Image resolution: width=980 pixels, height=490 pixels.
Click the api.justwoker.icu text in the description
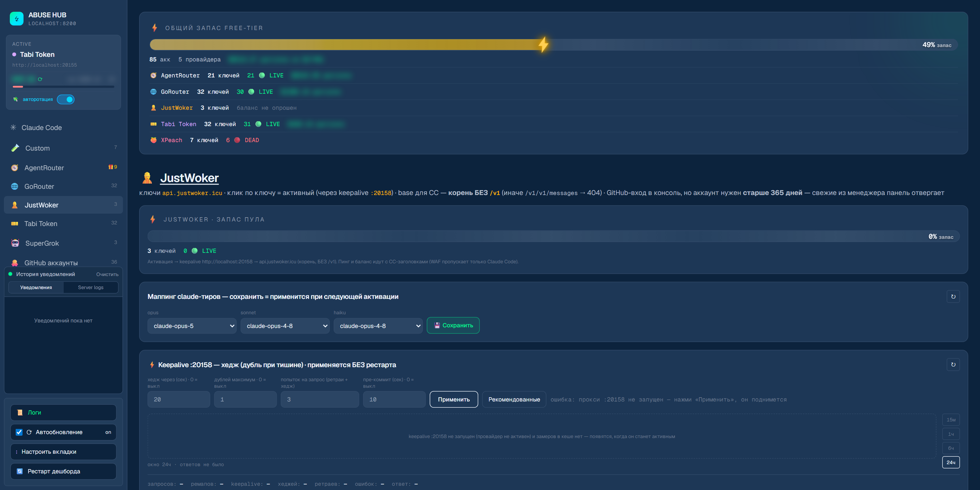click(x=192, y=193)
